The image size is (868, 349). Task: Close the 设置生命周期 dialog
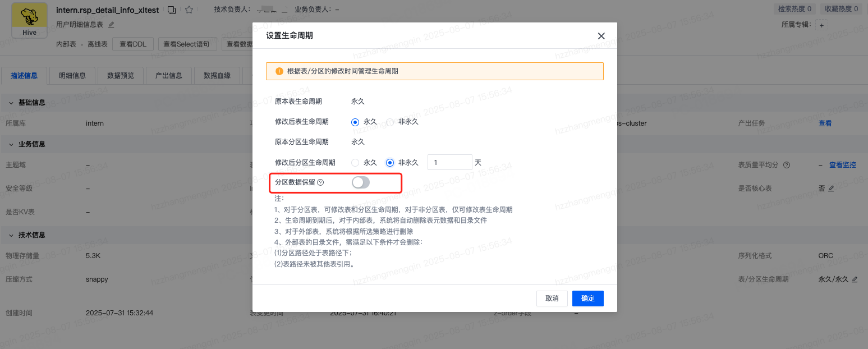click(601, 36)
